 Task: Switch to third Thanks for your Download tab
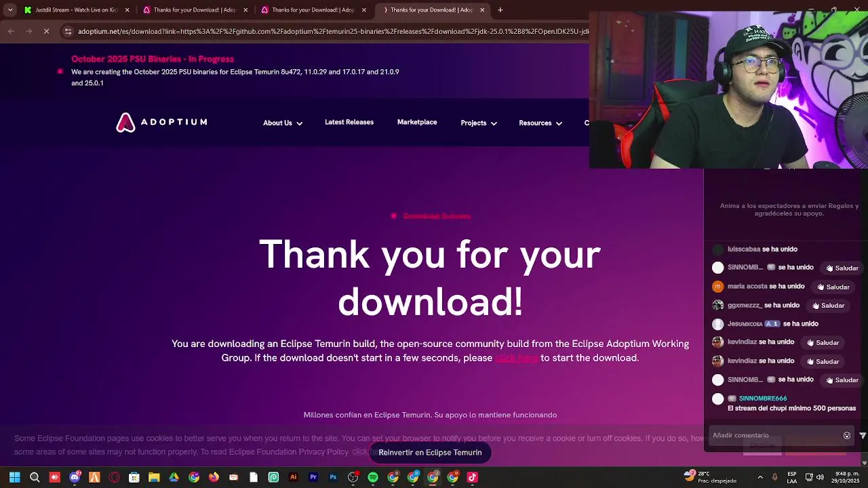431,10
